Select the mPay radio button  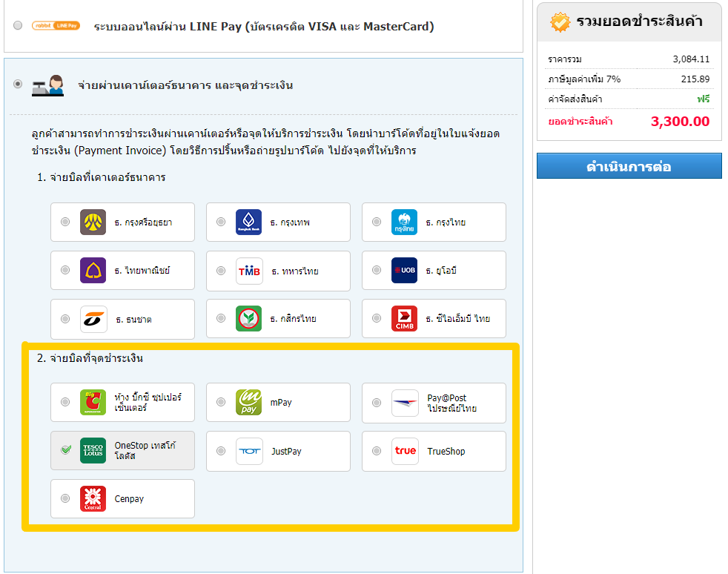pyautogui.click(x=221, y=402)
